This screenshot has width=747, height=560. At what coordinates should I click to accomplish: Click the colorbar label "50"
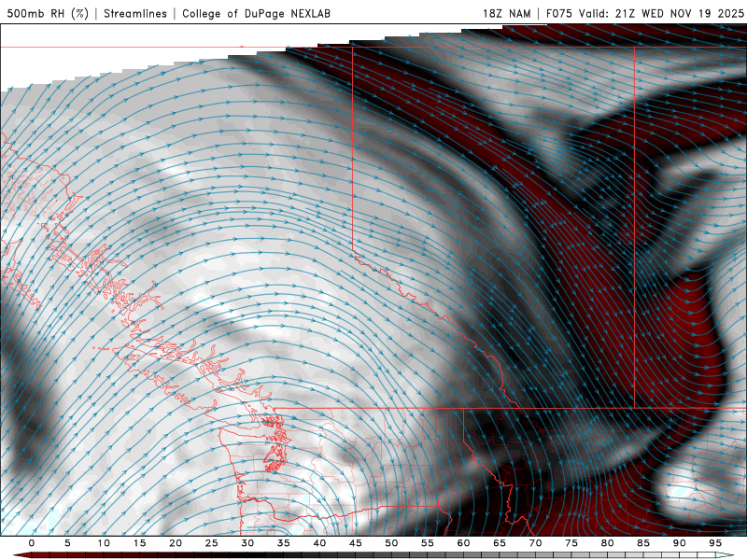[391, 543]
